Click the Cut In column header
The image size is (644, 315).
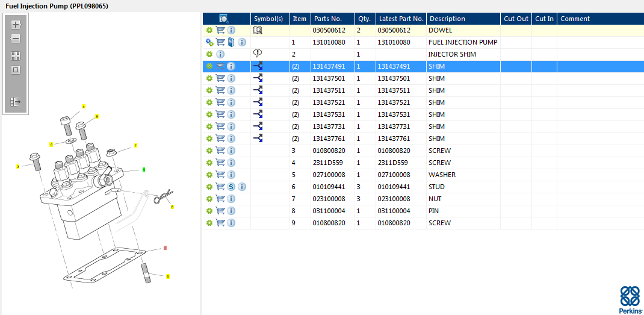[544, 19]
